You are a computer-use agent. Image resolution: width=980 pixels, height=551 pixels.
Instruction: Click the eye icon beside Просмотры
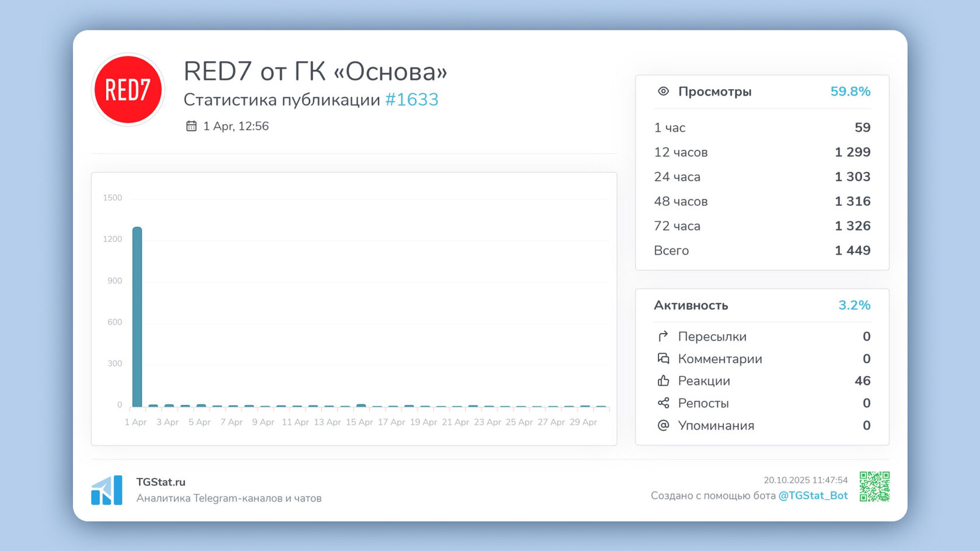pos(663,91)
